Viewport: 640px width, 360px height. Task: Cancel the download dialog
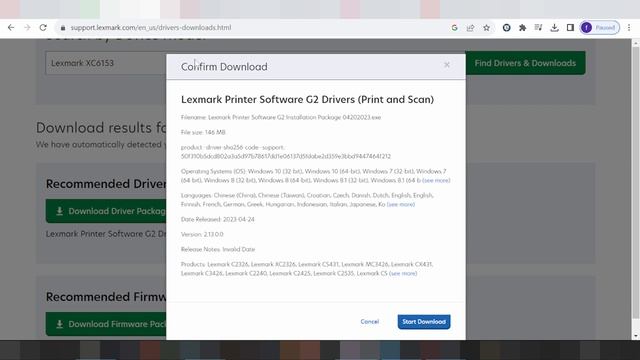point(370,322)
